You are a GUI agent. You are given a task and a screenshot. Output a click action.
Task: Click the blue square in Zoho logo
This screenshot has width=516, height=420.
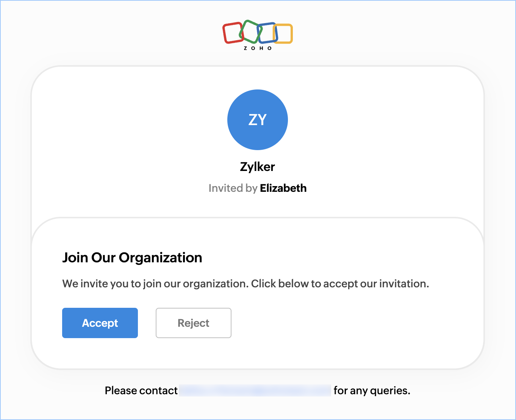267,33
